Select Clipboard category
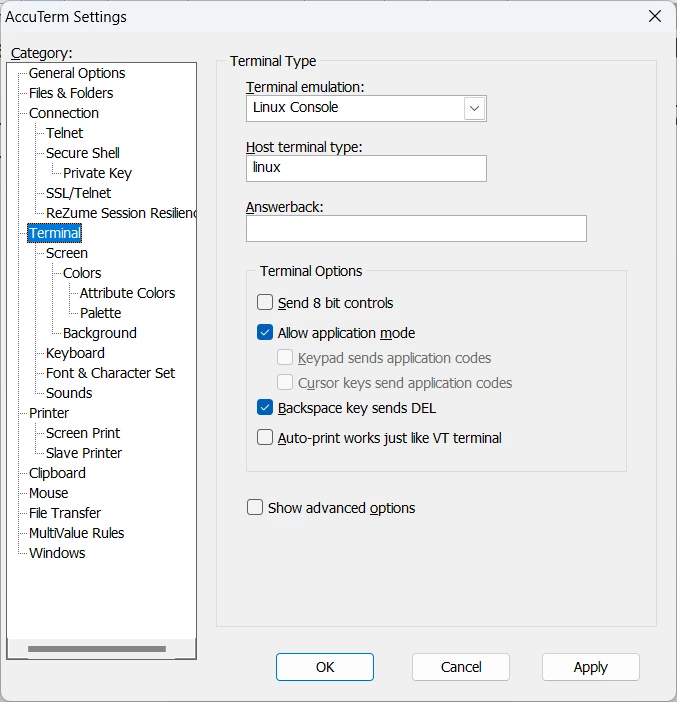 57,473
